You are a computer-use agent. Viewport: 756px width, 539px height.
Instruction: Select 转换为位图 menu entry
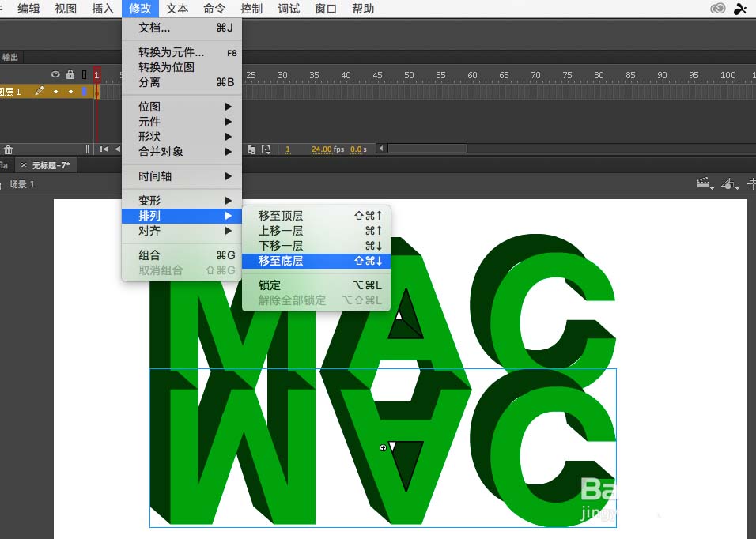click(x=181, y=67)
